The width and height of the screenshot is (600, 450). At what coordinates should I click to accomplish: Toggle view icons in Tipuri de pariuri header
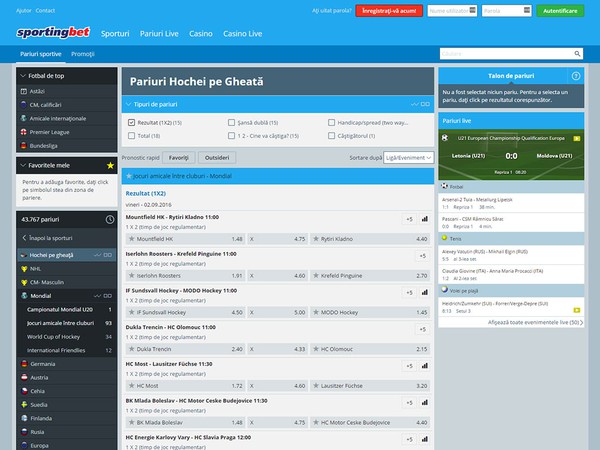coord(420,104)
